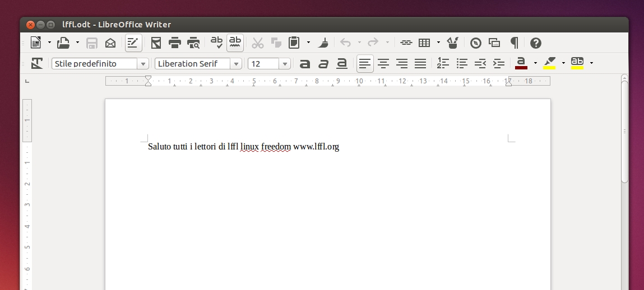The width and height of the screenshot is (644, 290).
Task: Close the LibreOffice Writer window
Action: point(30,25)
